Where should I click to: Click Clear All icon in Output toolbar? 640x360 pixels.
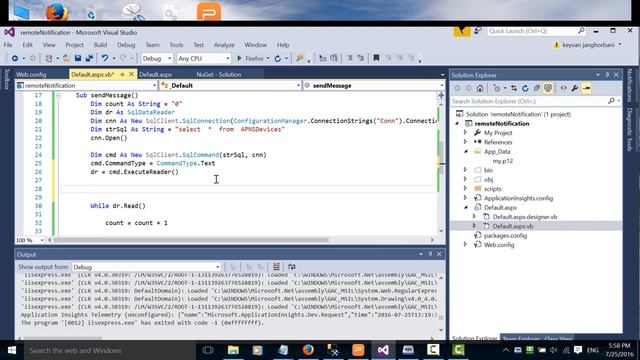click(x=276, y=267)
